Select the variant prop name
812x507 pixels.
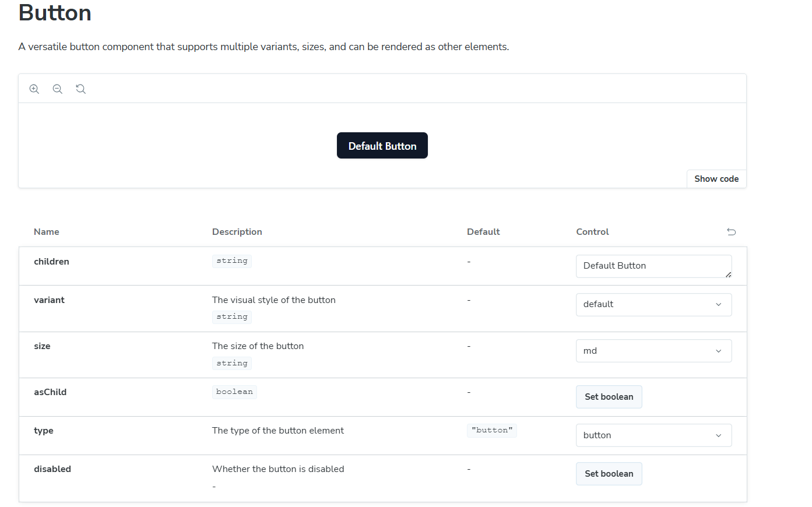pyautogui.click(x=49, y=300)
